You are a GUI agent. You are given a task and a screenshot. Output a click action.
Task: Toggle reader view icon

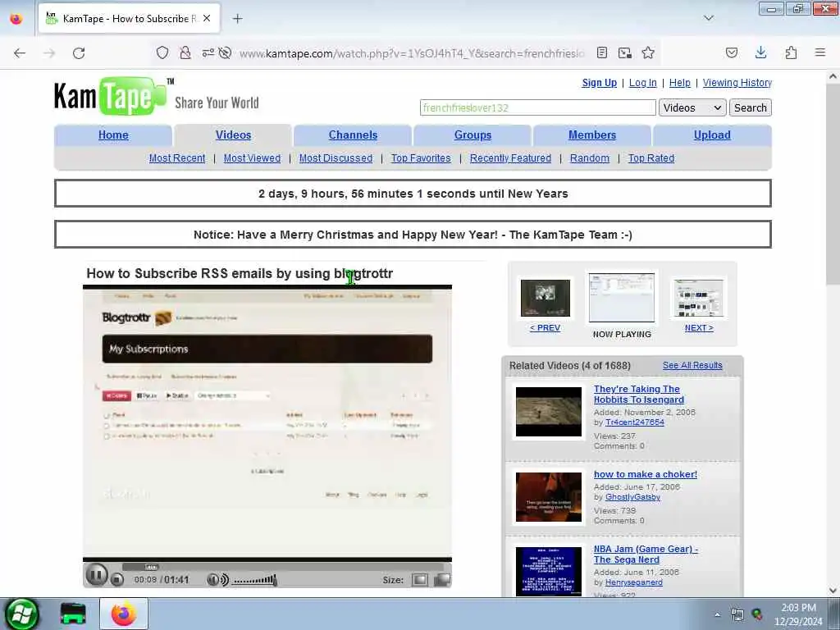pos(602,52)
